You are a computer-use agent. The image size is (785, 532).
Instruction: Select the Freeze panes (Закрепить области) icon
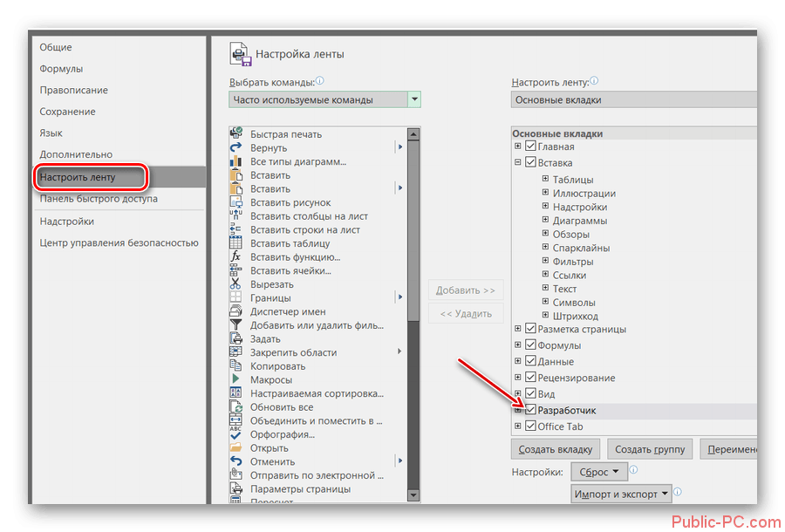click(x=235, y=352)
